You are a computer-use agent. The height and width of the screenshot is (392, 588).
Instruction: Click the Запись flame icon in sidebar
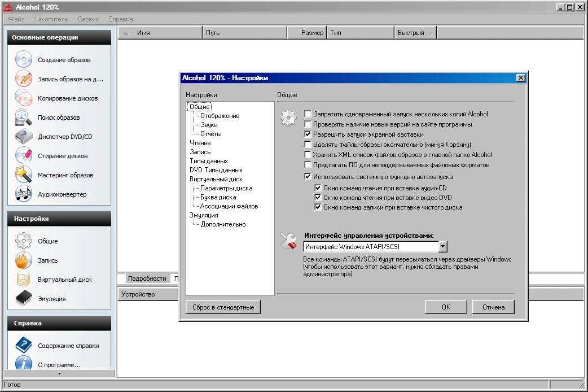24,260
